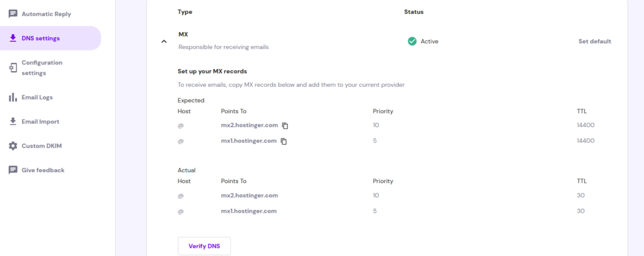Click the DNS settings download icon
Image resolution: width=644 pixels, height=256 pixels.
click(13, 38)
